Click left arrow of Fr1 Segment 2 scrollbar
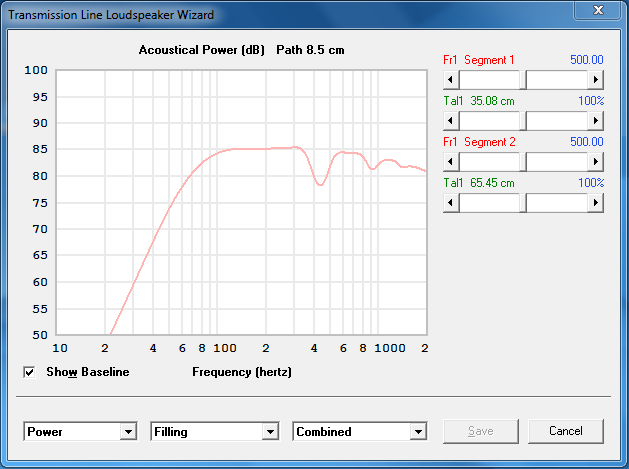629x469 pixels. pyautogui.click(x=451, y=162)
